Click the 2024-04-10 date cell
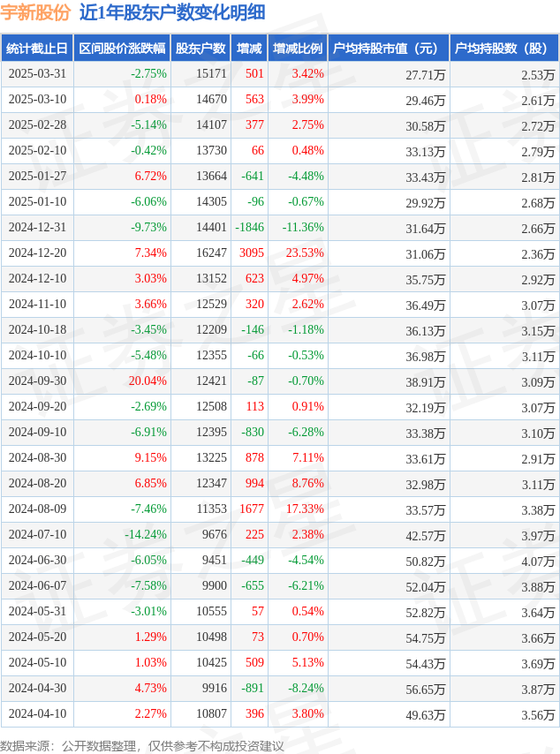The width and height of the screenshot is (560, 754). pos(37,713)
